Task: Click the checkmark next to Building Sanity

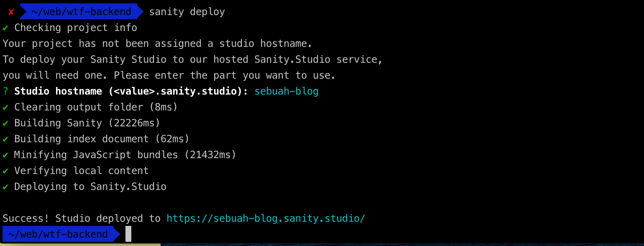Action: tap(5, 123)
